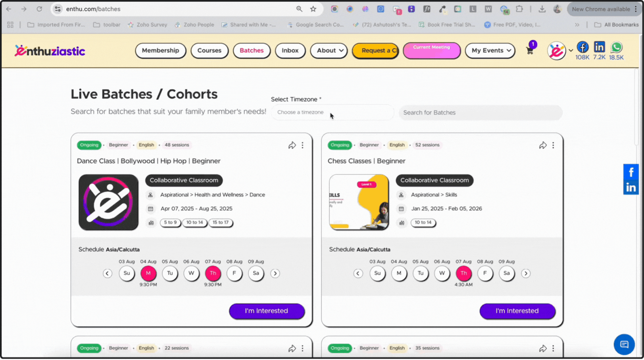Click the LinkedIn icon in header
This screenshot has height=360, width=644.
[599, 47]
